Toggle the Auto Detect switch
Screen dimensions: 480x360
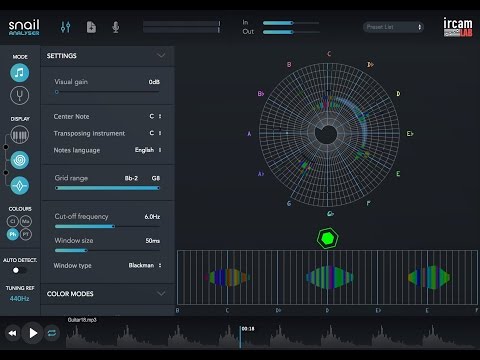(19, 270)
